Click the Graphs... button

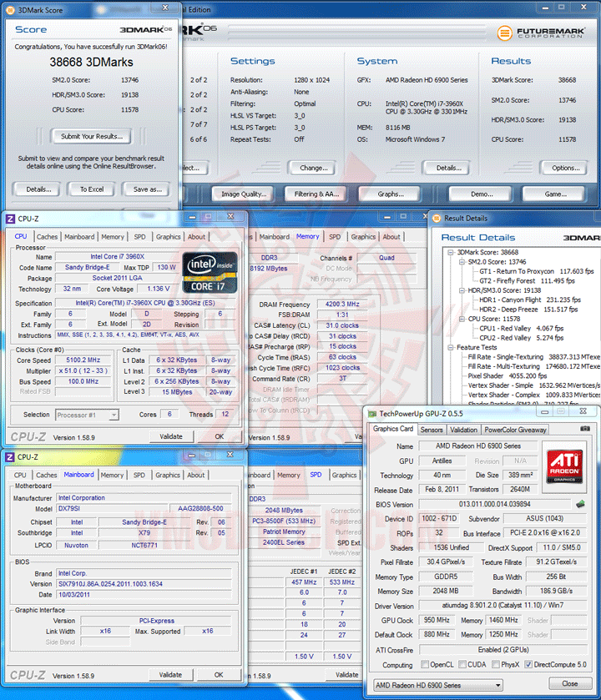[x=391, y=194]
